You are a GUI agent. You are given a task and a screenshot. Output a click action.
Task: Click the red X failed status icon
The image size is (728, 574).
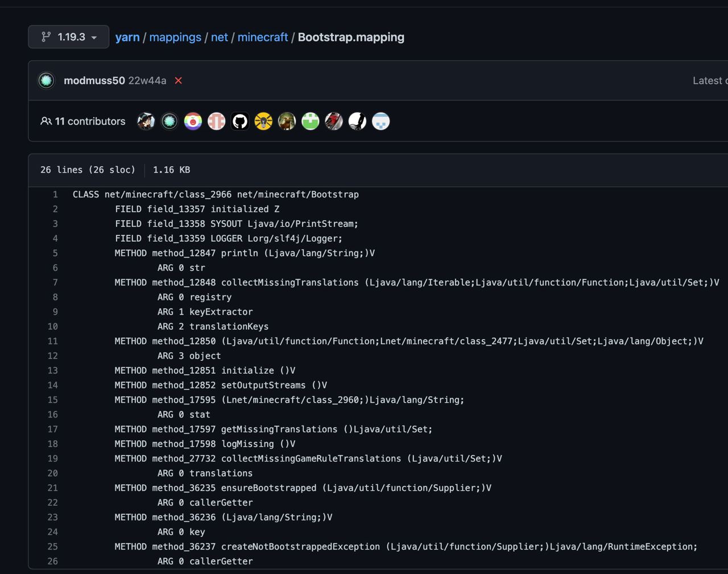point(179,81)
